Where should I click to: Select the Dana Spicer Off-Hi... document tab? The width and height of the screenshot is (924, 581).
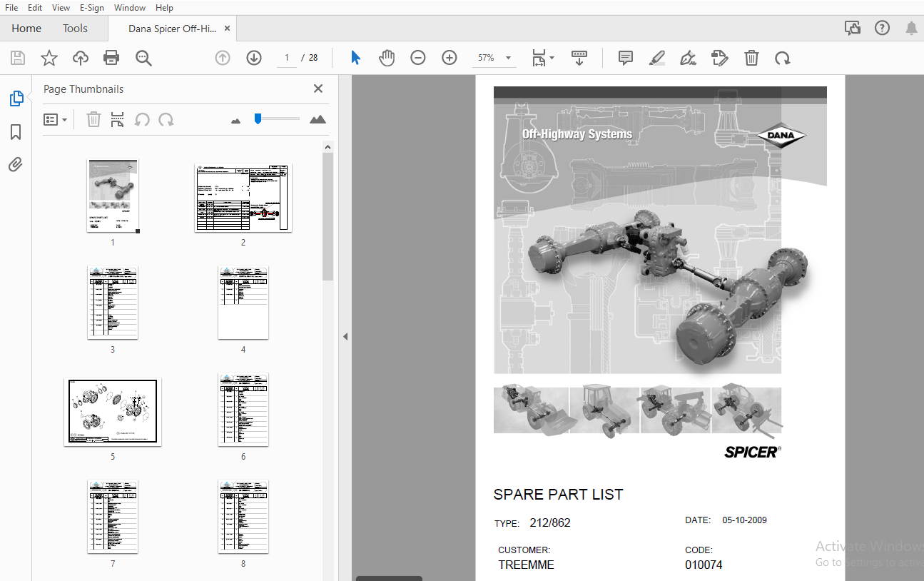pyautogui.click(x=172, y=29)
